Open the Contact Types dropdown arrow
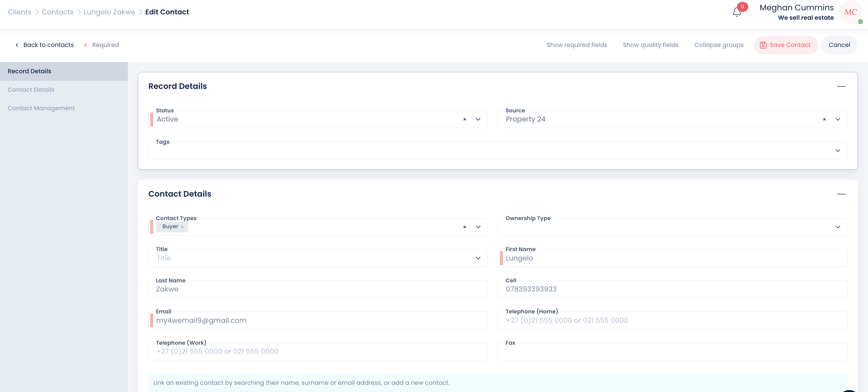868x392 pixels. click(478, 227)
